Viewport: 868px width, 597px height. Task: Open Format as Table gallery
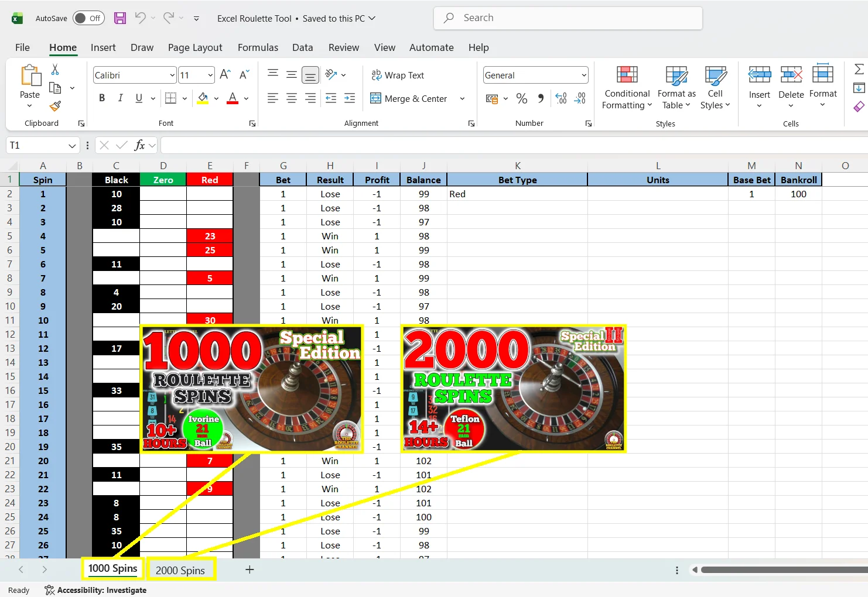coord(676,87)
